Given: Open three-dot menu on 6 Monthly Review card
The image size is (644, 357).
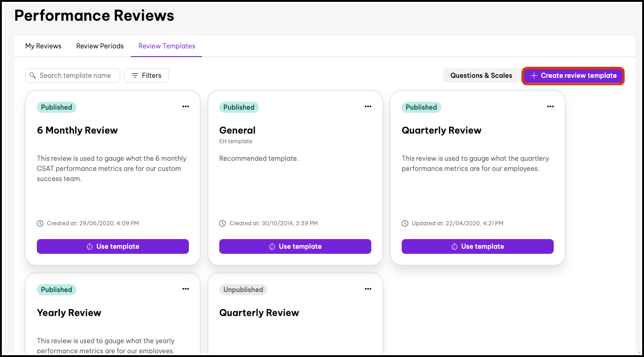Looking at the screenshot, I should coord(185,106).
